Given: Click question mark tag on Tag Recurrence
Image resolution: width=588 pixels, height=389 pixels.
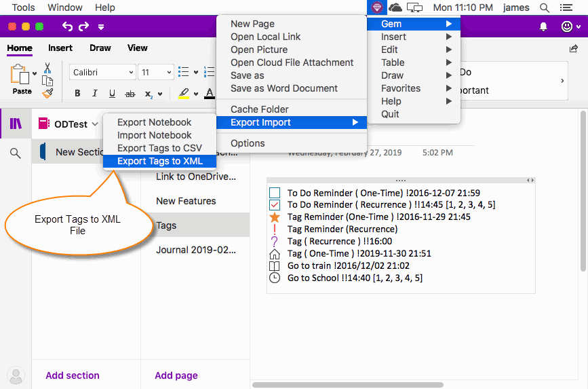Looking at the screenshot, I should pyautogui.click(x=275, y=242).
